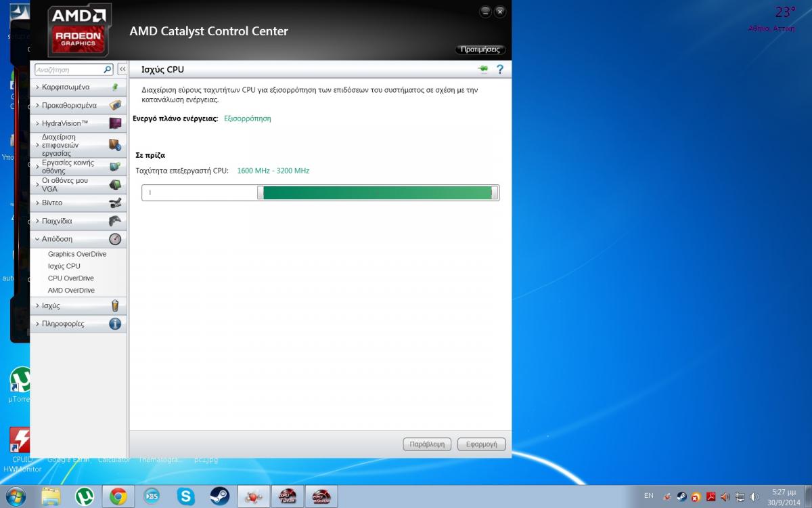The image size is (812, 508).
Task: Open the network tray icon
Action: pyautogui.click(x=740, y=496)
